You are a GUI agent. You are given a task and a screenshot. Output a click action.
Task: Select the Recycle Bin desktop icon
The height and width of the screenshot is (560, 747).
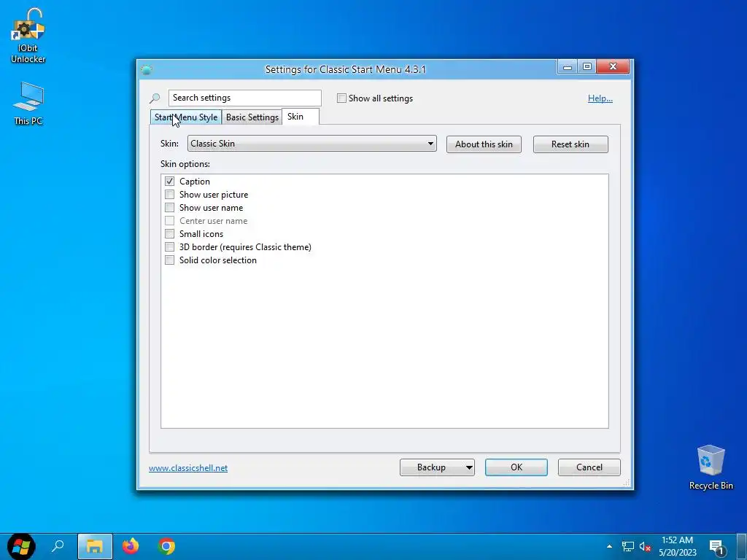pos(711,467)
